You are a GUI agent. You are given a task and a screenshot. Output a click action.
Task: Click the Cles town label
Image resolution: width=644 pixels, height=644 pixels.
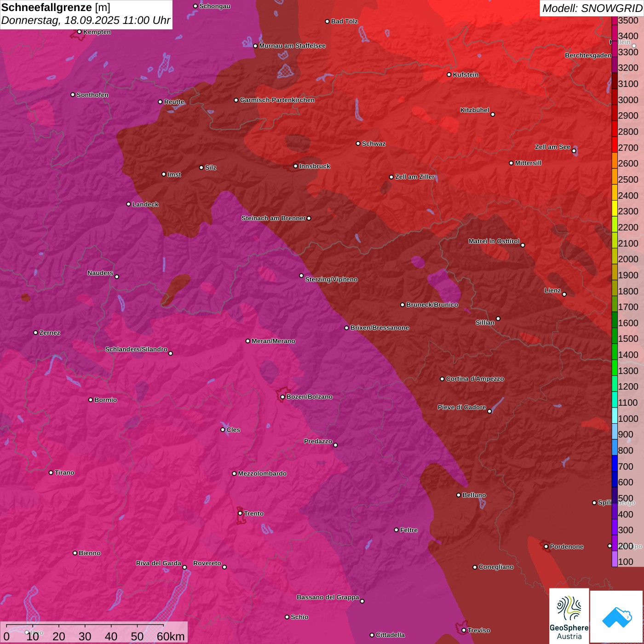pyautogui.click(x=233, y=430)
